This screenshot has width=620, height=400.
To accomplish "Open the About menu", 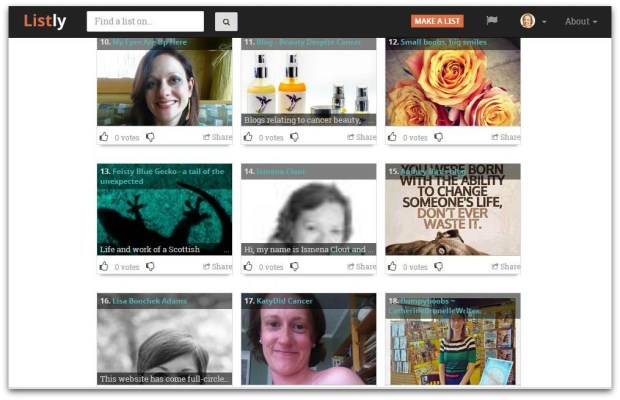I will [x=580, y=21].
